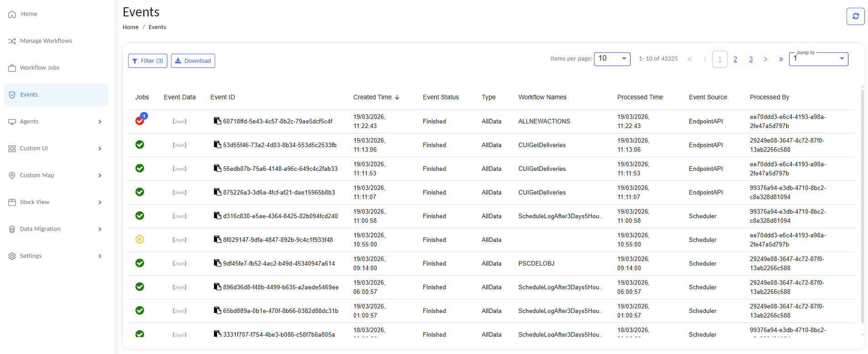
Task: Click the refresh icon button
Action: point(855,16)
